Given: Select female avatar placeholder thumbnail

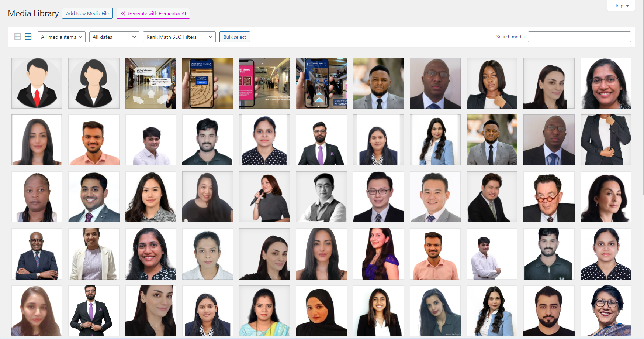Looking at the screenshot, I should click(94, 83).
